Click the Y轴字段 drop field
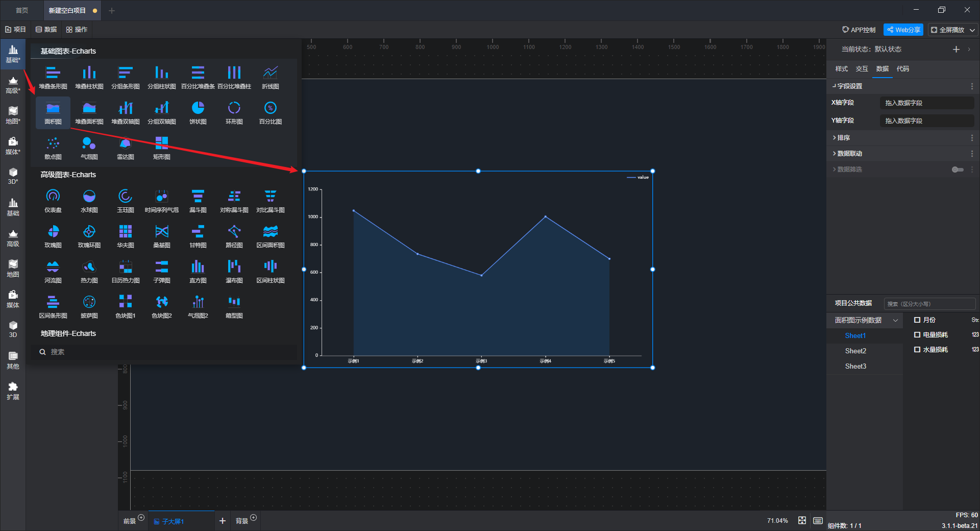 coord(927,120)
